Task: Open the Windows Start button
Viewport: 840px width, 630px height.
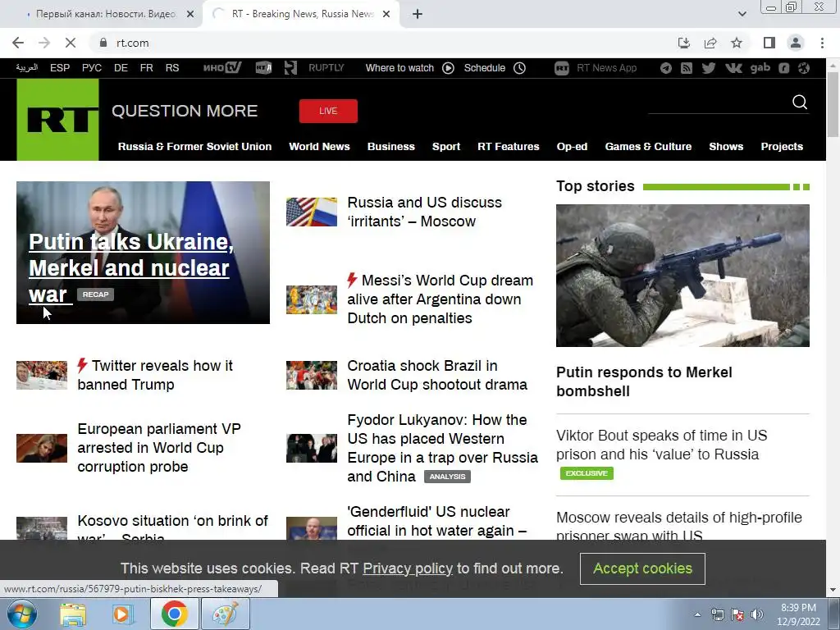Action: [x=22, y=614]
